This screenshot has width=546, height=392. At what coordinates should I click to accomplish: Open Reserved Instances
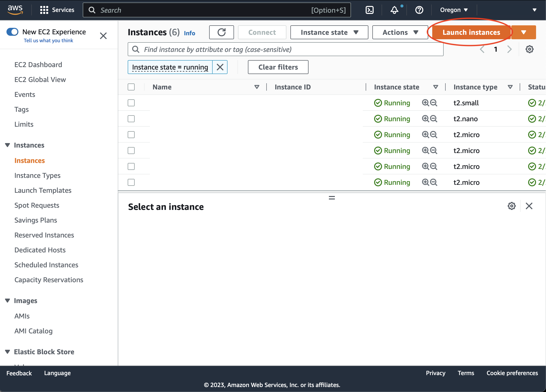pos(44,235)
